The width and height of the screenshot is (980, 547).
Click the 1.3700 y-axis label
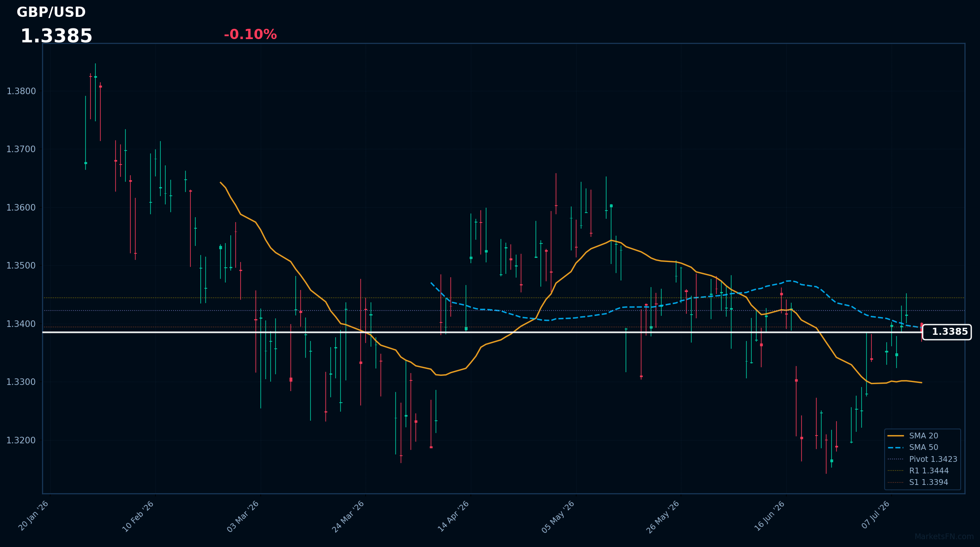pyautogui.click(x=21, y=149)
